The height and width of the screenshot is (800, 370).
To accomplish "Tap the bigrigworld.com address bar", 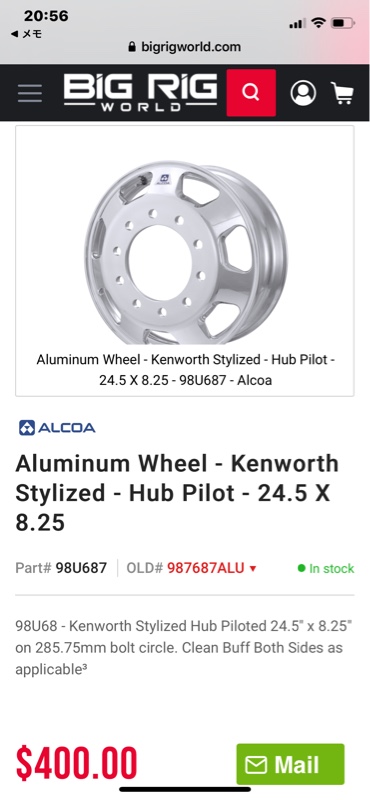I will coord(185,47).
